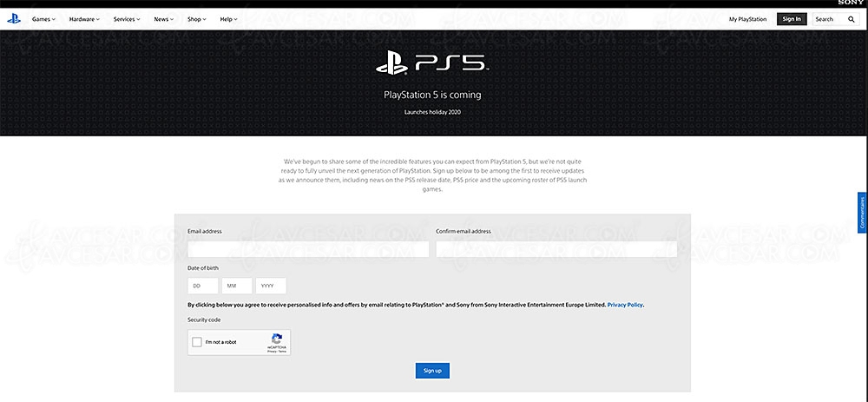Open the Commentaires side tab
Screen dimensions: 868x402
click(862, 213)
